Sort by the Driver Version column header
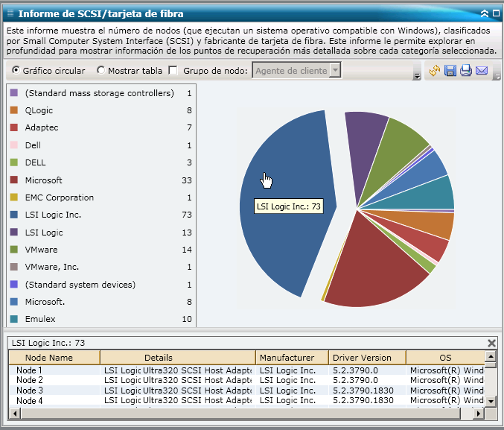This screenshot has width=504, height=430. click(367, 358)
